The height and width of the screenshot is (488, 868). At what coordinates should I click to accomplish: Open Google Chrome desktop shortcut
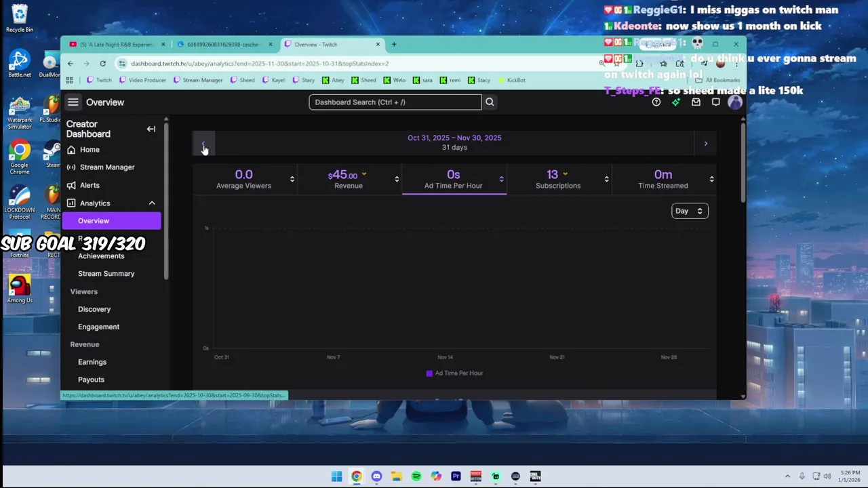[20, 157]
